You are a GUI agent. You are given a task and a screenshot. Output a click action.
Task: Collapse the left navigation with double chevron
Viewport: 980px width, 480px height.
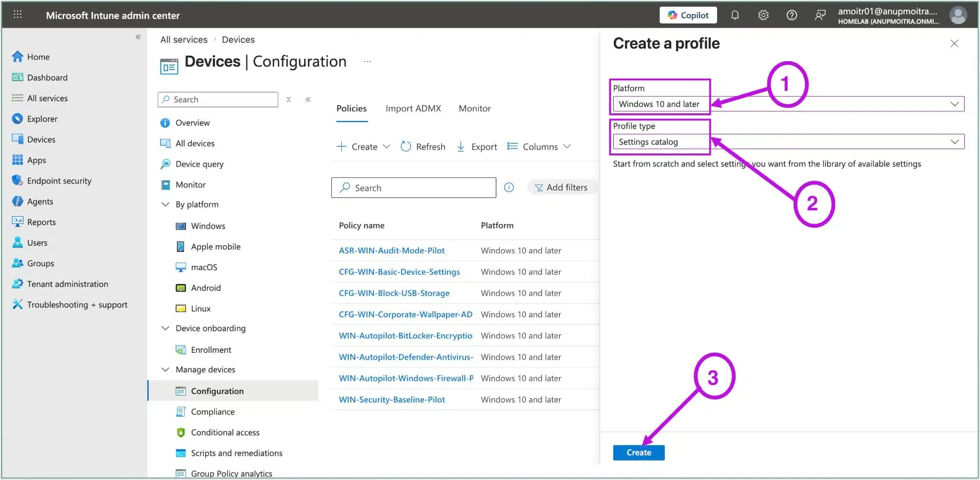138,37
